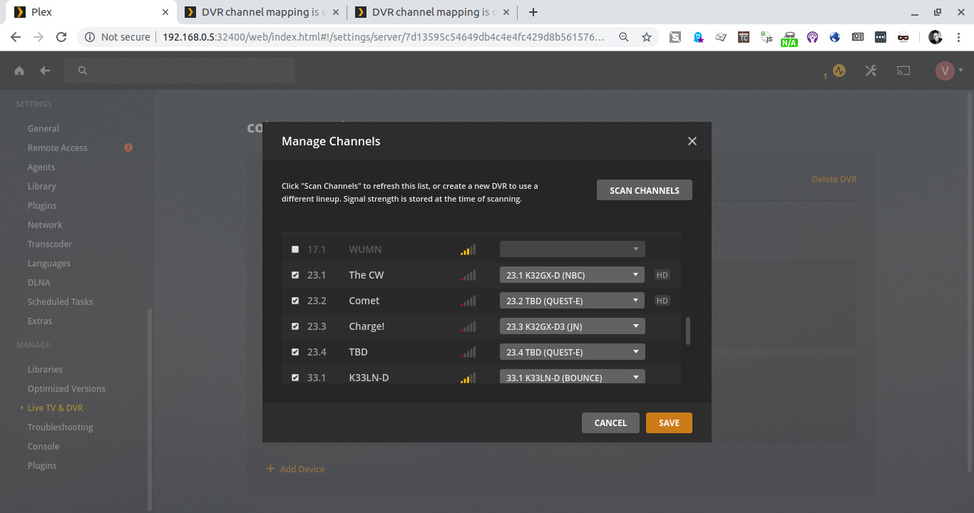
Task: Open General settings
Action: coord(43,129)
